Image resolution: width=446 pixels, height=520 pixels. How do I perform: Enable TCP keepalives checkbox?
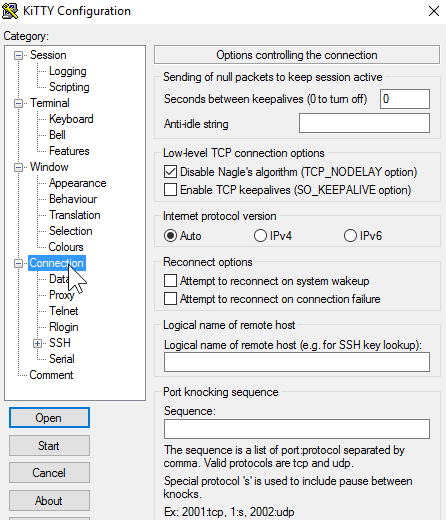point(170,190)
